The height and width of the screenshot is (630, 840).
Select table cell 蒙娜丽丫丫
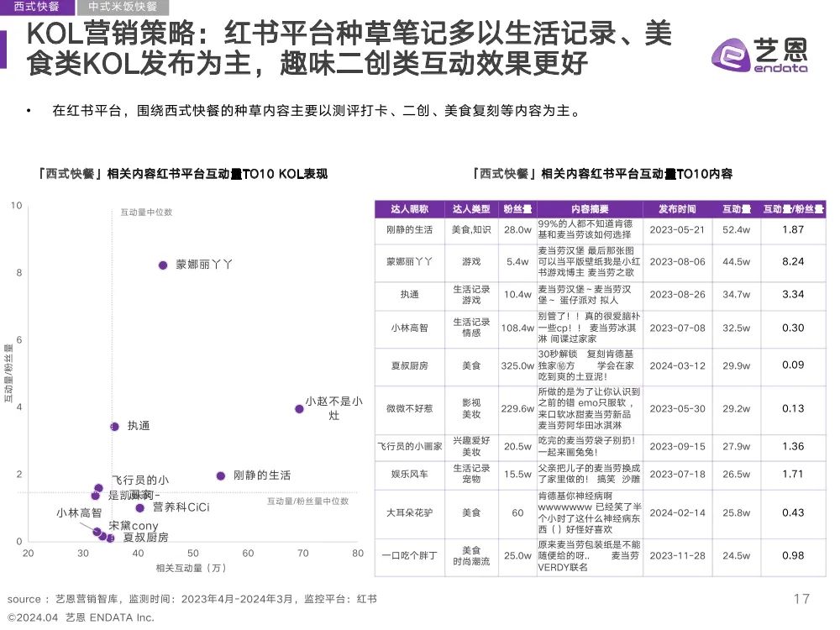coord(410,261)
